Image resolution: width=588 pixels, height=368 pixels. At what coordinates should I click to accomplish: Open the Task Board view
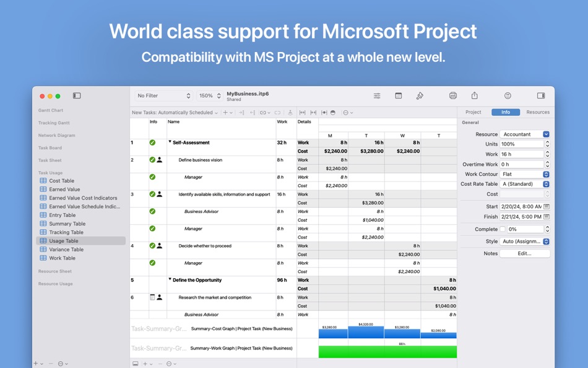pos(50,148)
